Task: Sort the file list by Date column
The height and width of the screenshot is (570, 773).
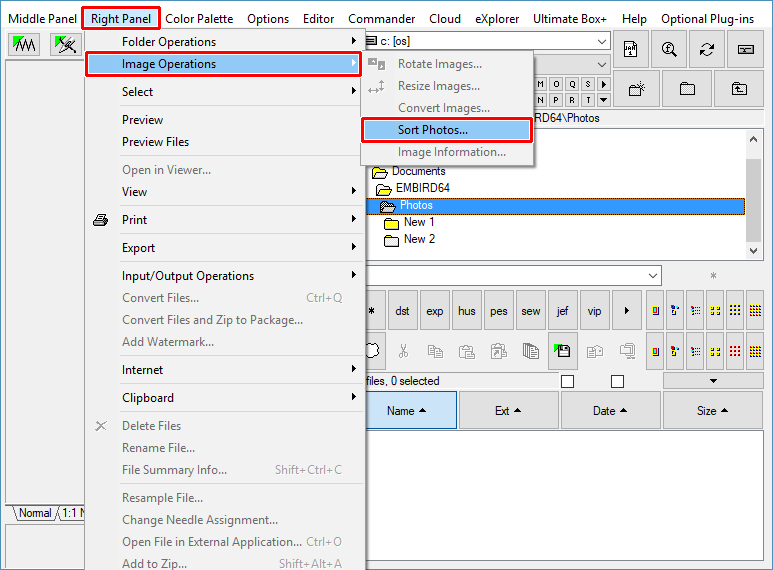Action: (x=610, y=410)
